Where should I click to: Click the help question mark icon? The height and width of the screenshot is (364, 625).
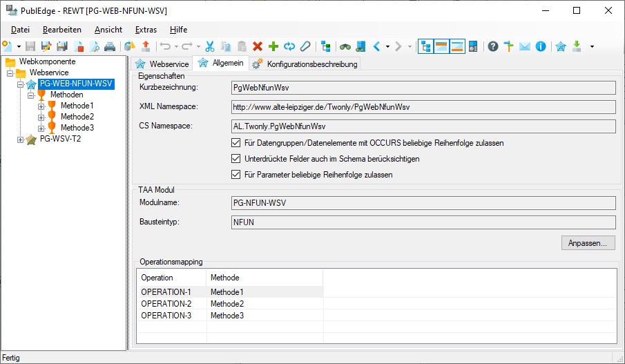coord(493,46)
